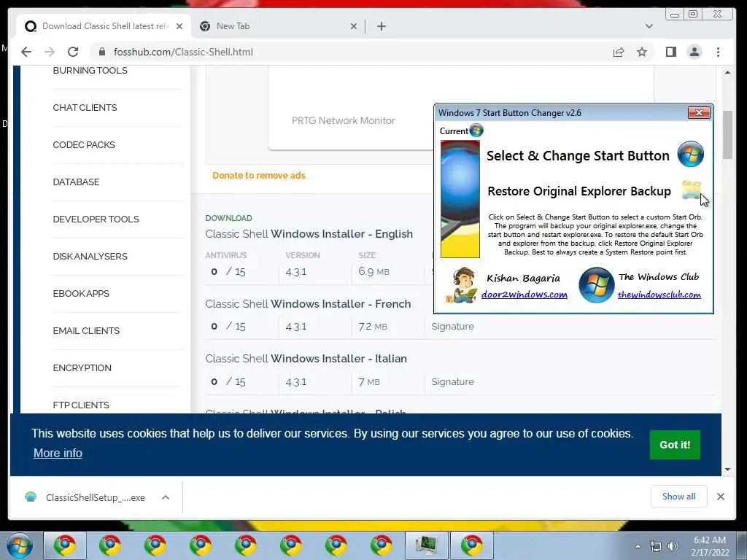Click the network tray icon
Viewport: 747px width, 560px height.
click(656, 546)
